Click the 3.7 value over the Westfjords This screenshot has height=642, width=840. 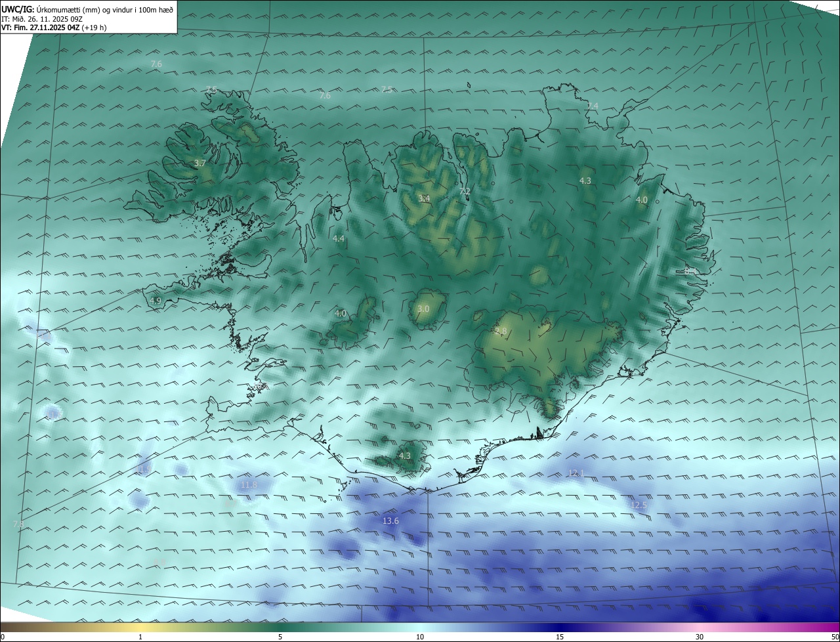(200, 163)
